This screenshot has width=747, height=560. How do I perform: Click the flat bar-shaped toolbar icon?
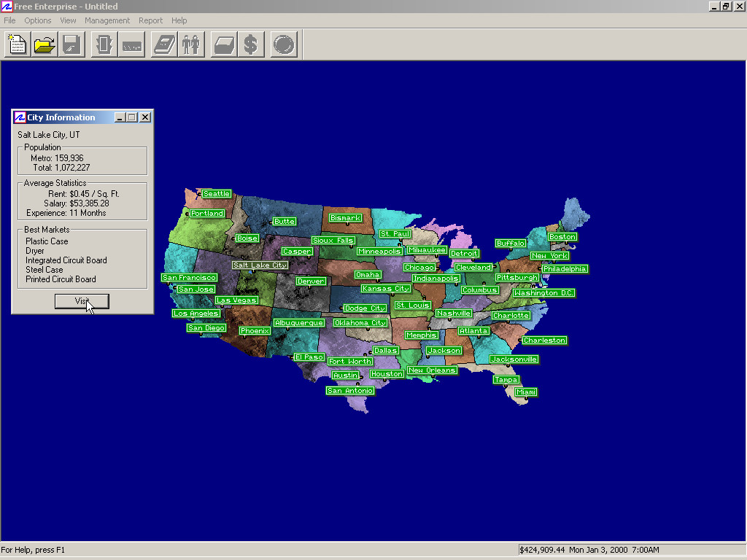132,44
